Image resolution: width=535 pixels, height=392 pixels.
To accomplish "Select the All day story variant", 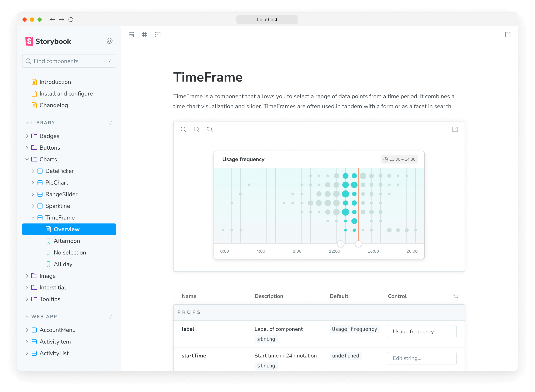I will (63, 264).
